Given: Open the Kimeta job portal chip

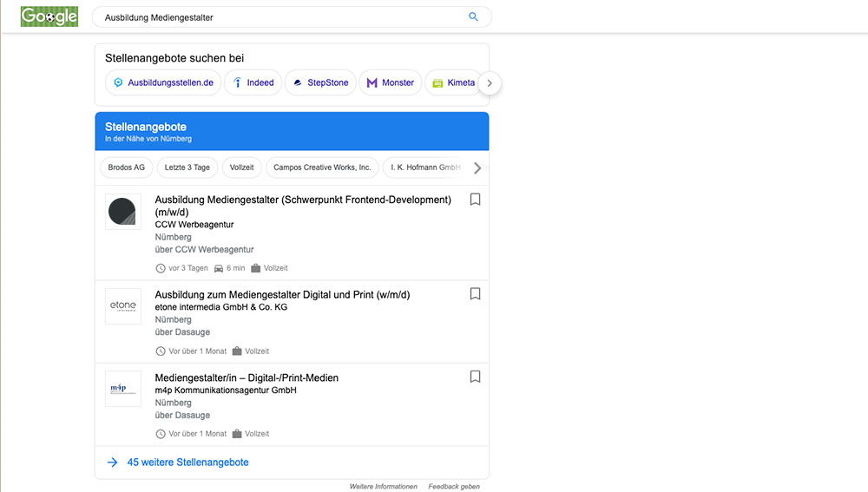Looking at the screenshot, I should pyautogui.click(x=453, y=82).
